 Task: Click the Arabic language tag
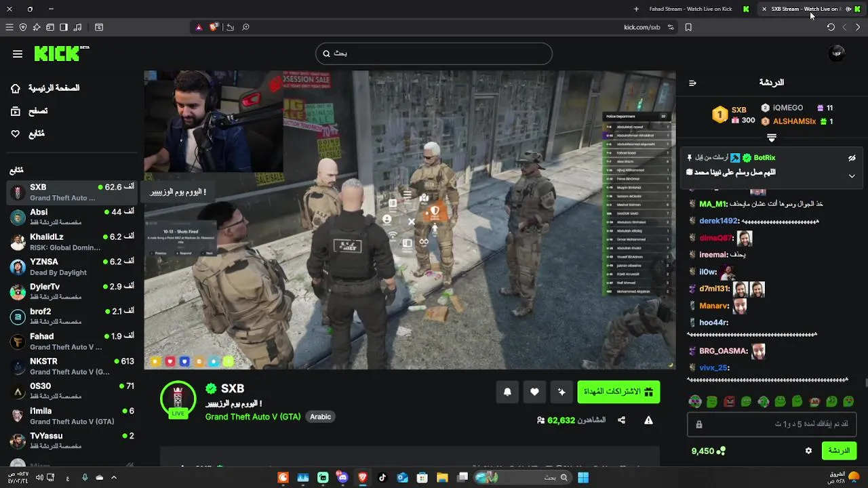coord(320,417)
